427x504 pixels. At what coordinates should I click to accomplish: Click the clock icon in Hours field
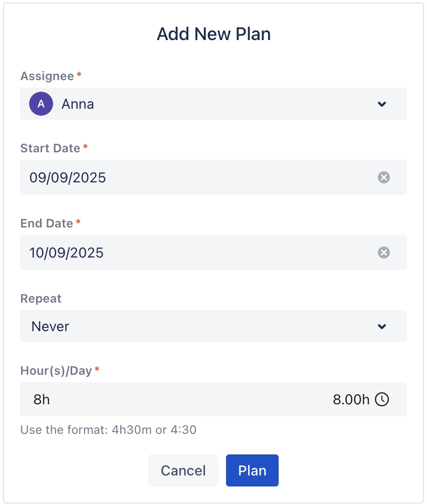(382, 399)
